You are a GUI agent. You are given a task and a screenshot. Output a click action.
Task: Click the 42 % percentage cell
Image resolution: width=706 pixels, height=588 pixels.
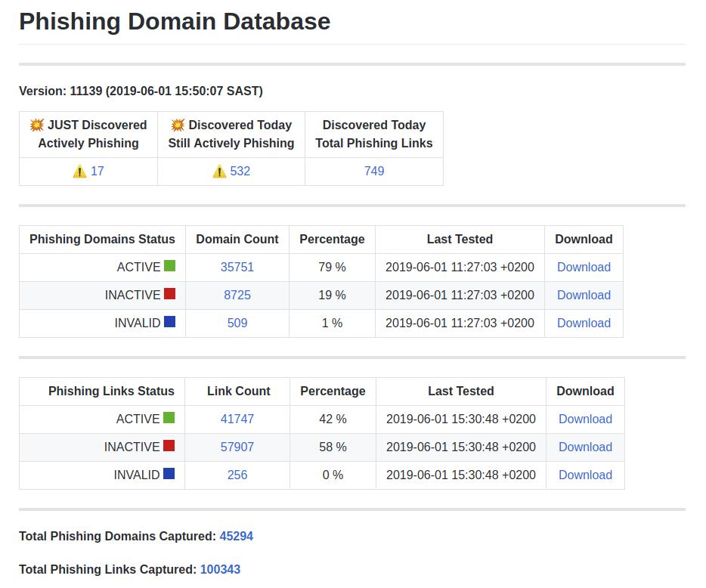pyautogui.click(x=333, y=419)
